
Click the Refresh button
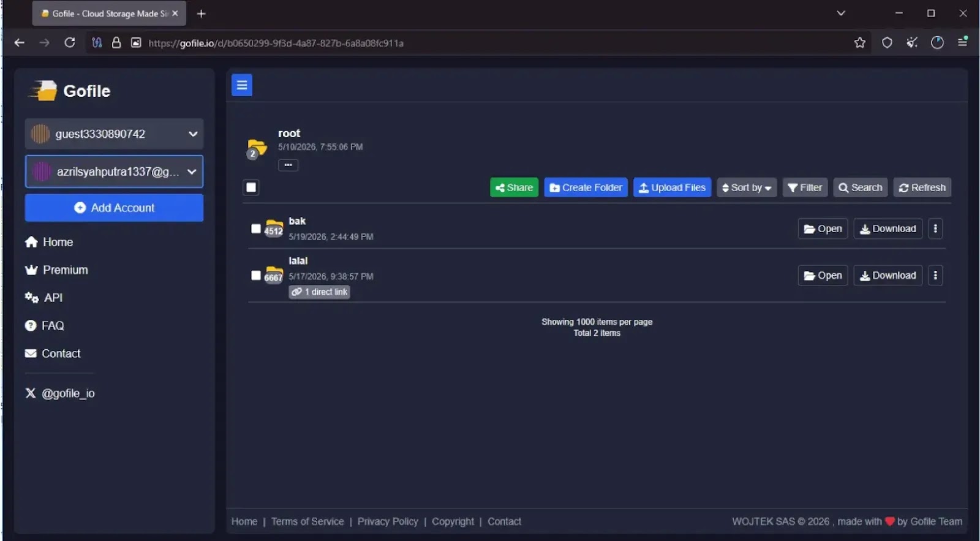pyautogui.click(x=922, y=187)
